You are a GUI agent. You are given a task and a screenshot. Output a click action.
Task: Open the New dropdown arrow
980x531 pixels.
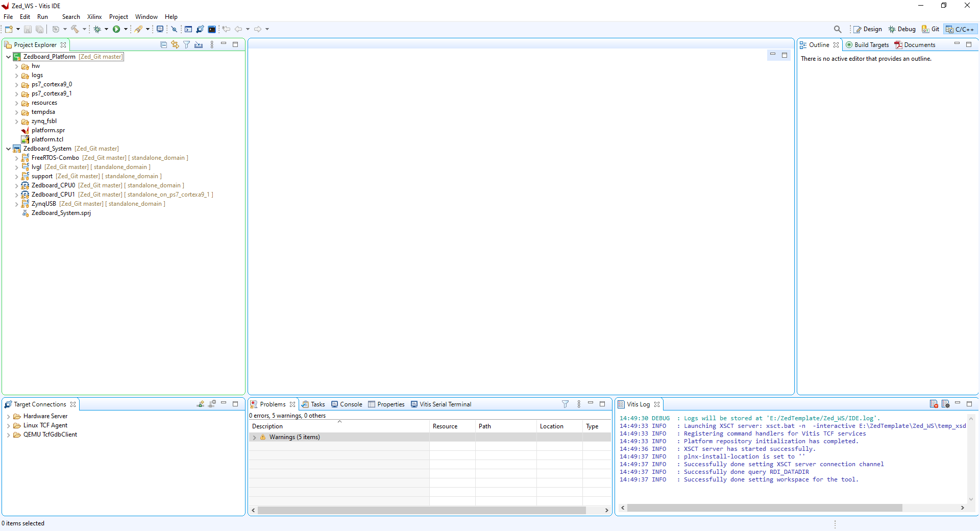[18, 29]
